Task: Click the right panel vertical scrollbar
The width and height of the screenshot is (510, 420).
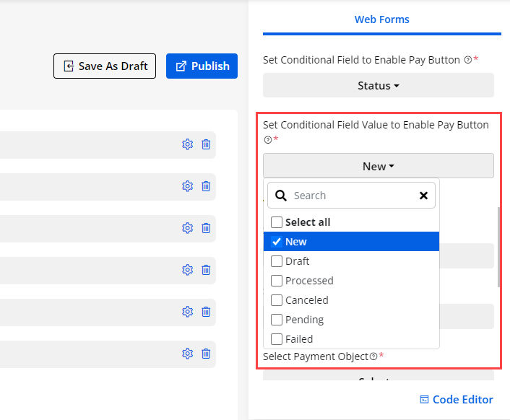Action: point(498,247)
